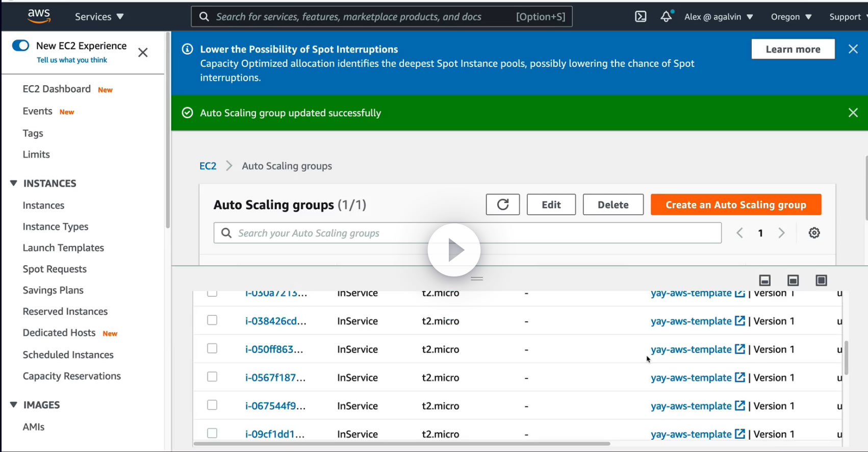This screenshot has height=452, width=868.
Task: Open yay-aws-template external link for i-038426cd
Action: pyautogui.click(x=739, y=321)
